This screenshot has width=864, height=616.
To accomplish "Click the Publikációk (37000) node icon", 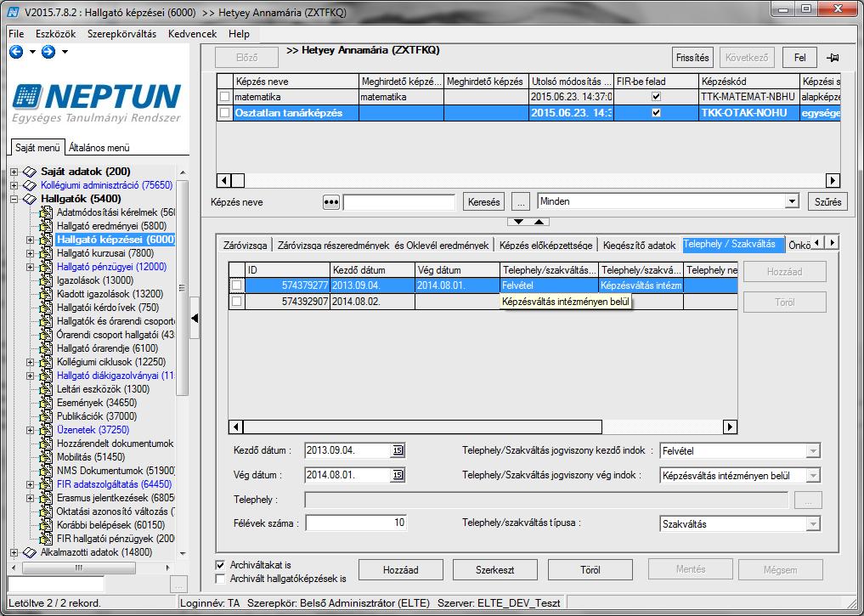I will pos(46,416).
